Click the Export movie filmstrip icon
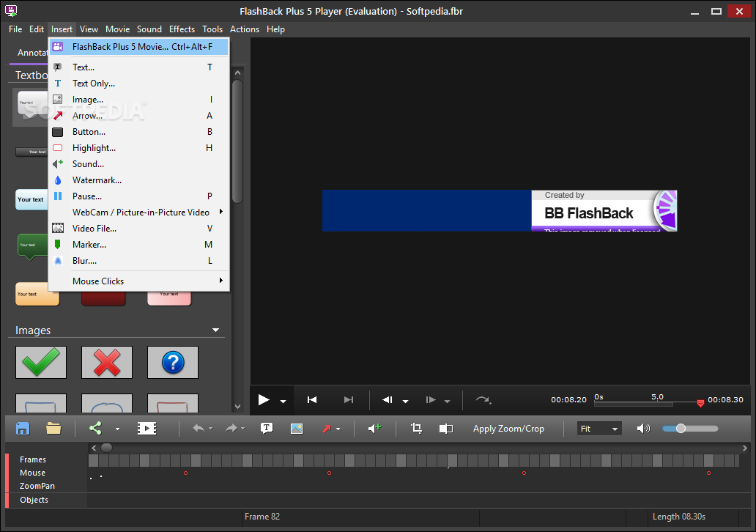Screen dimensions: 756x532 click(147, 428)
